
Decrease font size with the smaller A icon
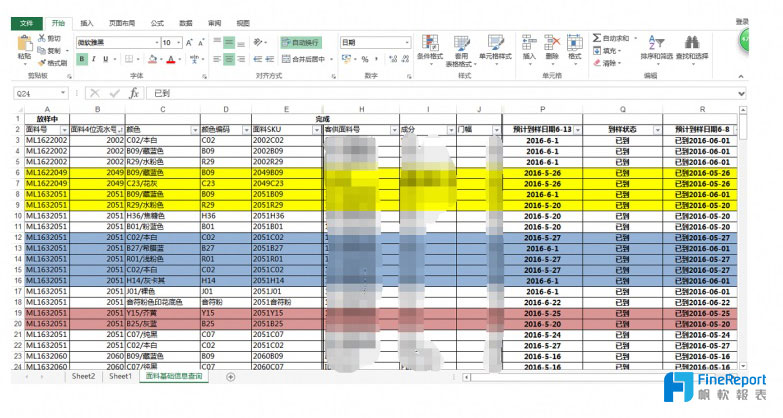pos(201,43)
